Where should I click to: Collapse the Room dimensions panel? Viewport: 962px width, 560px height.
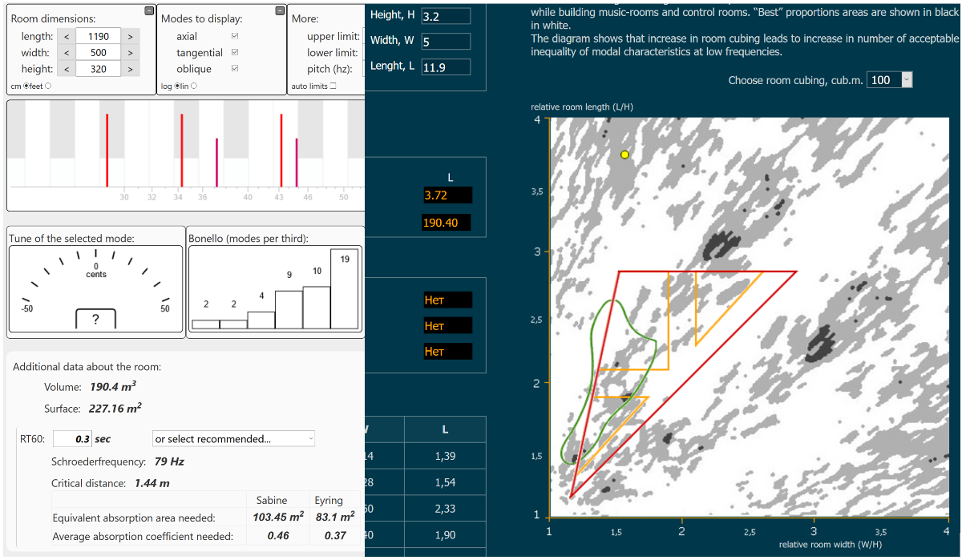point(149,10)
